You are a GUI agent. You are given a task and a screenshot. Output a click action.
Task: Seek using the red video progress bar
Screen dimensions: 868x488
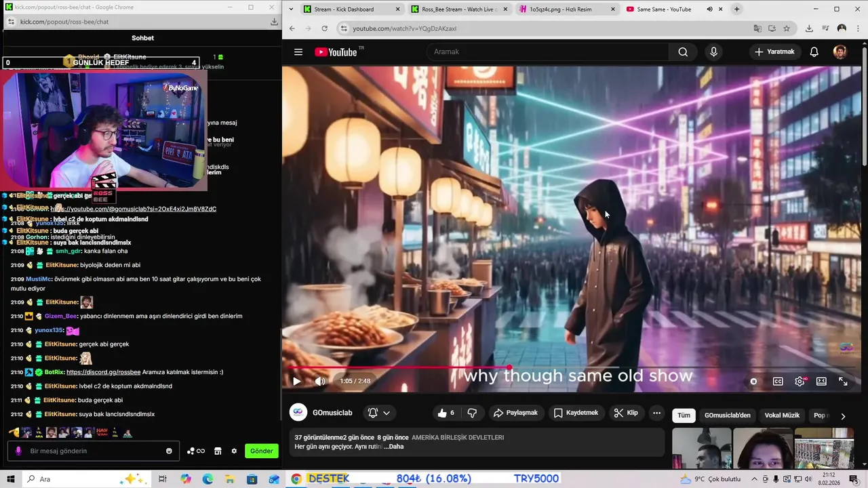pos(573,368)
